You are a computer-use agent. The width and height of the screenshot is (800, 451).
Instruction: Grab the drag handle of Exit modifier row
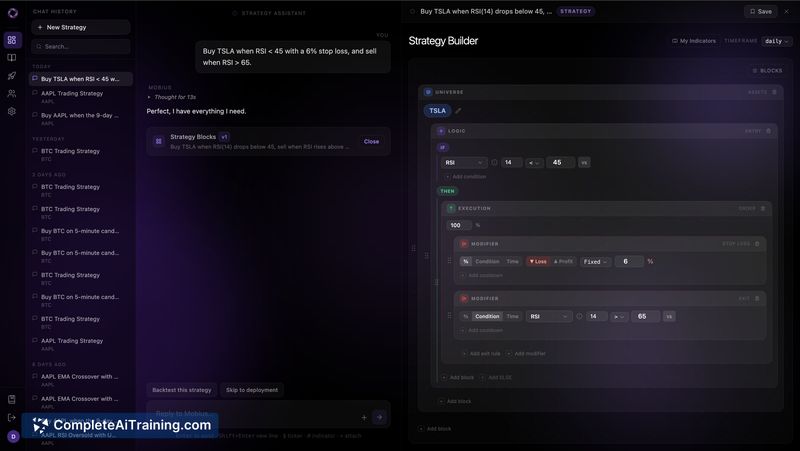449,316
